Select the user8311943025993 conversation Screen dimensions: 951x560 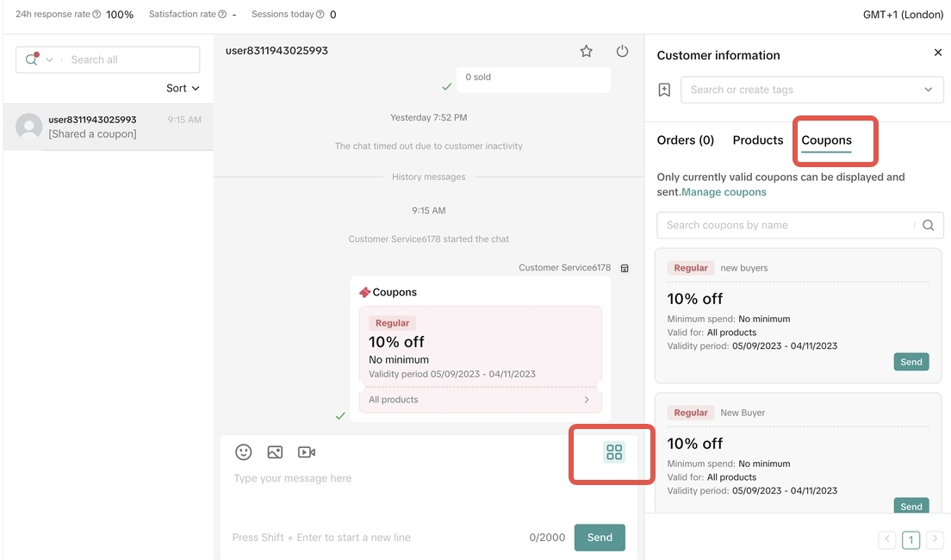coord(108,127)
